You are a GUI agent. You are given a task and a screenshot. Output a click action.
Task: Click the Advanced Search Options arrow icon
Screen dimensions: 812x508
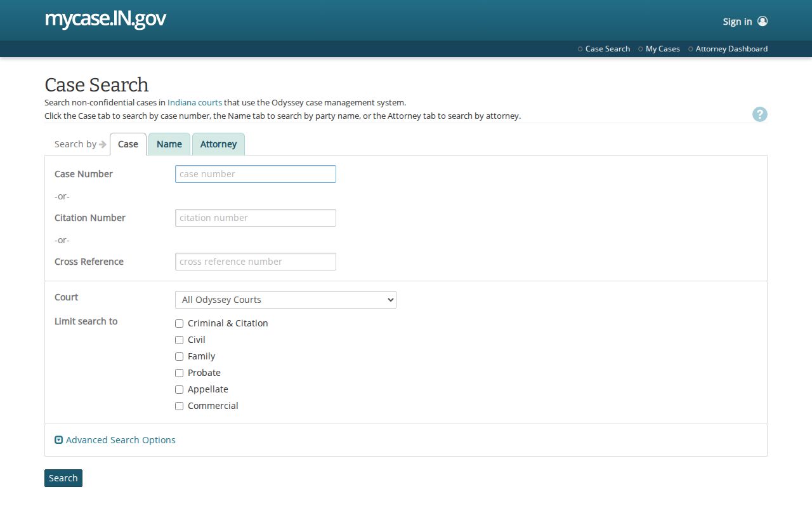click(58, 439)
